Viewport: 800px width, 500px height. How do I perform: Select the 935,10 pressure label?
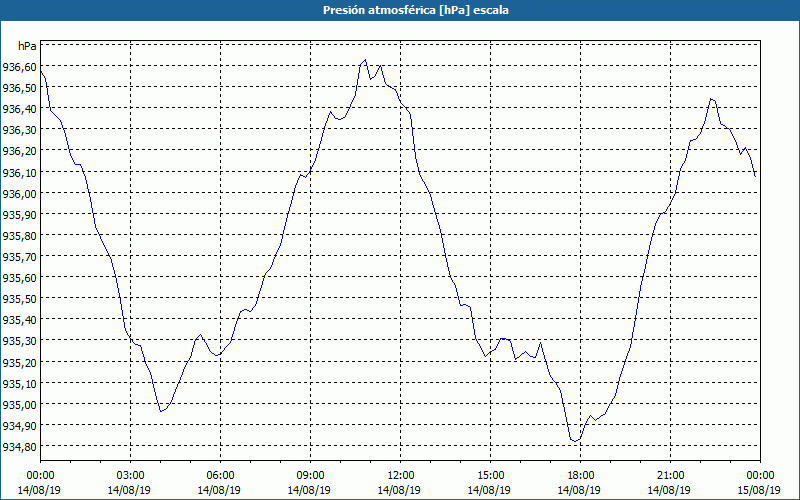coord(19,383)
